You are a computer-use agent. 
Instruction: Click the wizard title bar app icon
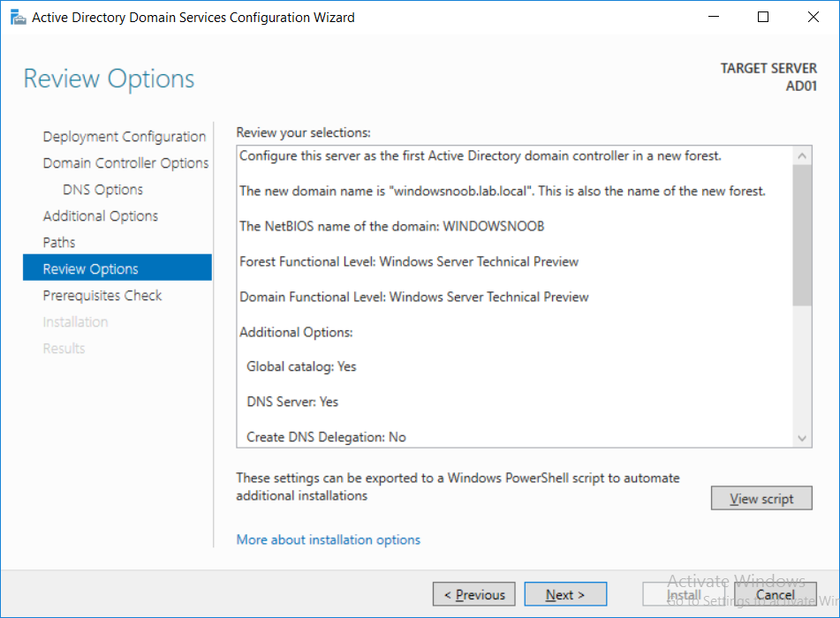(x=18, y=17)
